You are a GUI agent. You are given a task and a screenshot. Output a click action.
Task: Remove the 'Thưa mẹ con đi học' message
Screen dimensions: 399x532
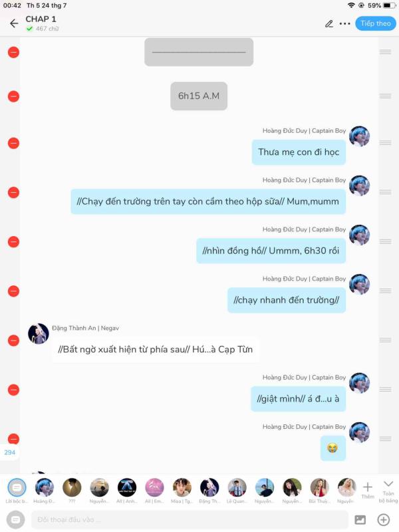coord(13,143)
